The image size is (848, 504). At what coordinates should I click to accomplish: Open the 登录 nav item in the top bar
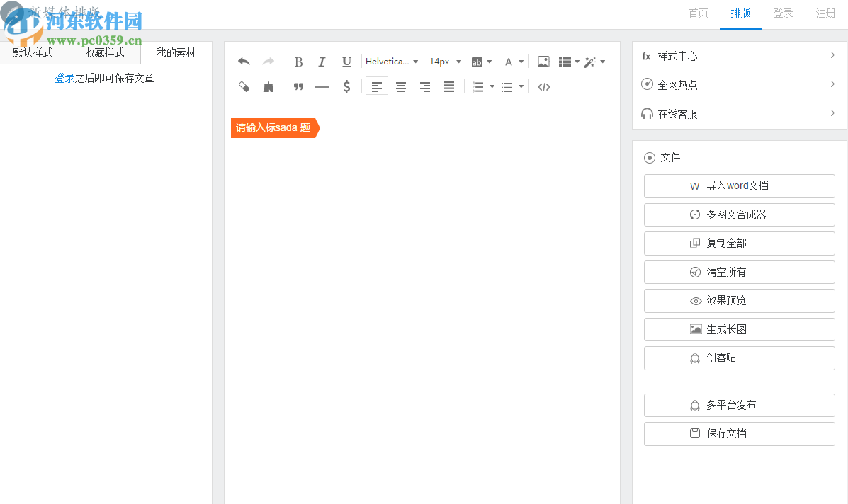[783, 13]
